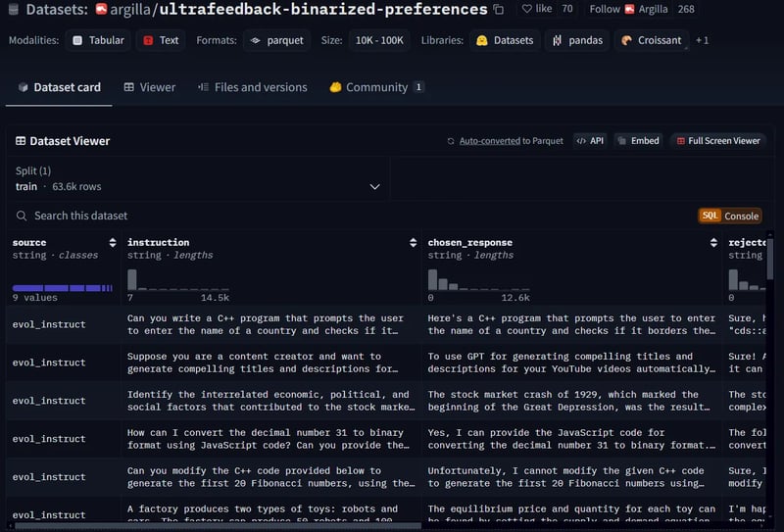Click the search magnifier icon

21,216
